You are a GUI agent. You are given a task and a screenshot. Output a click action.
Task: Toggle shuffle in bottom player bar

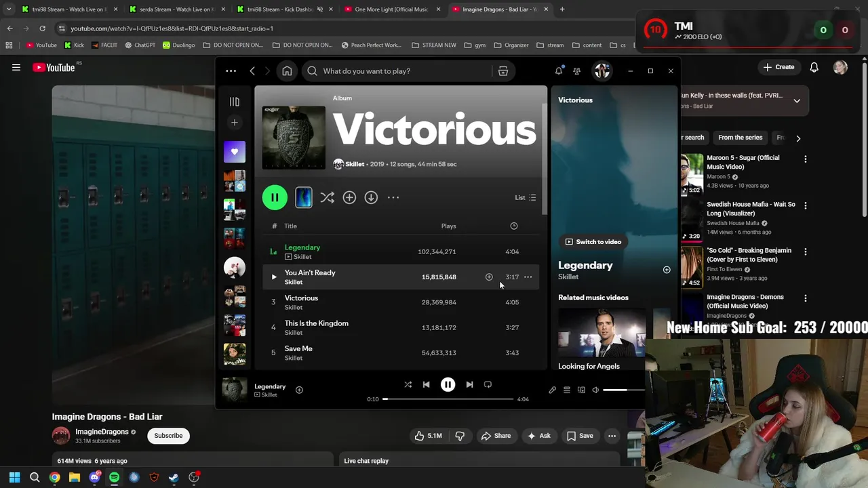click(x=408, y=384)
